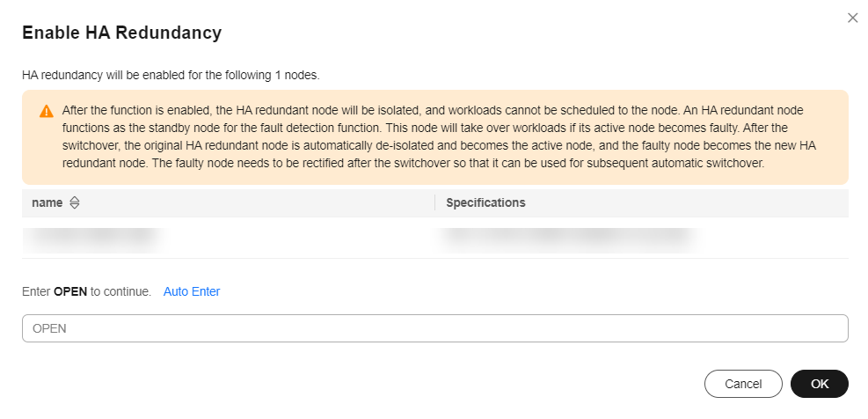Select the name column header
This screenshot has height=419, width=868.
[47, 202]
